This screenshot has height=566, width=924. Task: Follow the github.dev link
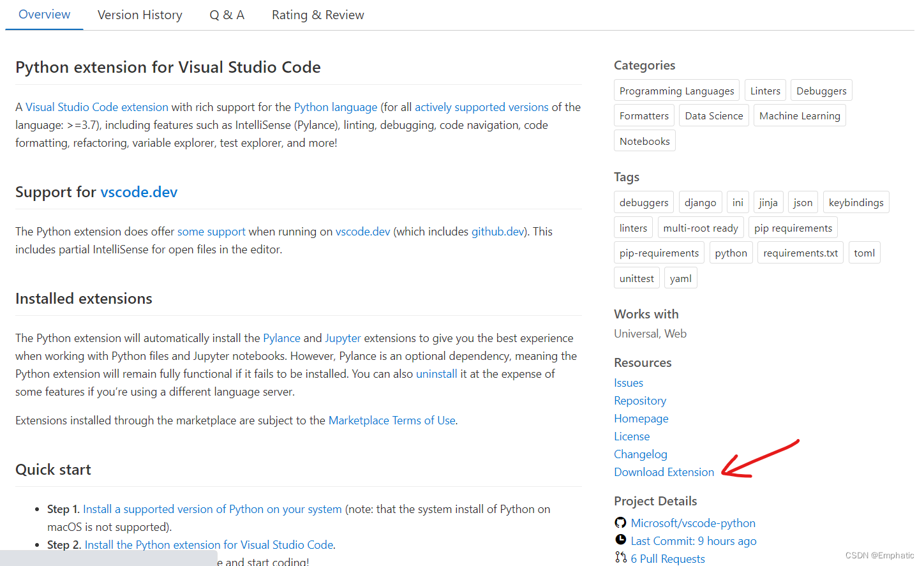tap(498, 232)
